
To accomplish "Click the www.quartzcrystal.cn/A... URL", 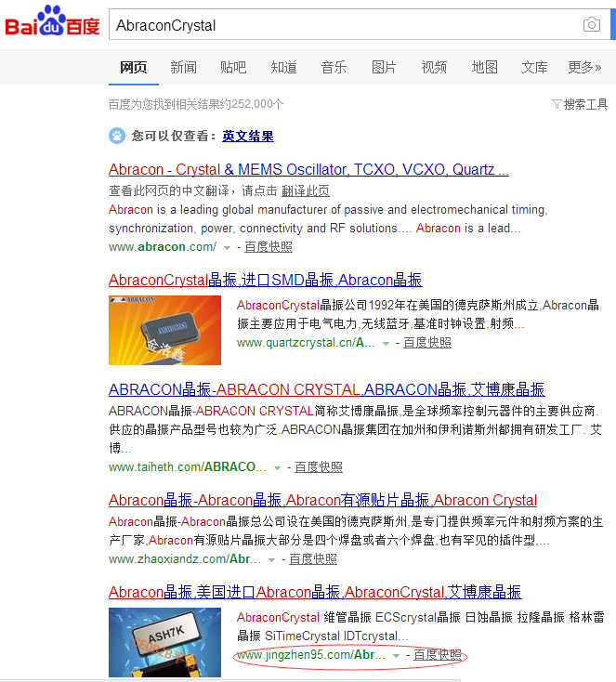I will [x=306, y=343].
